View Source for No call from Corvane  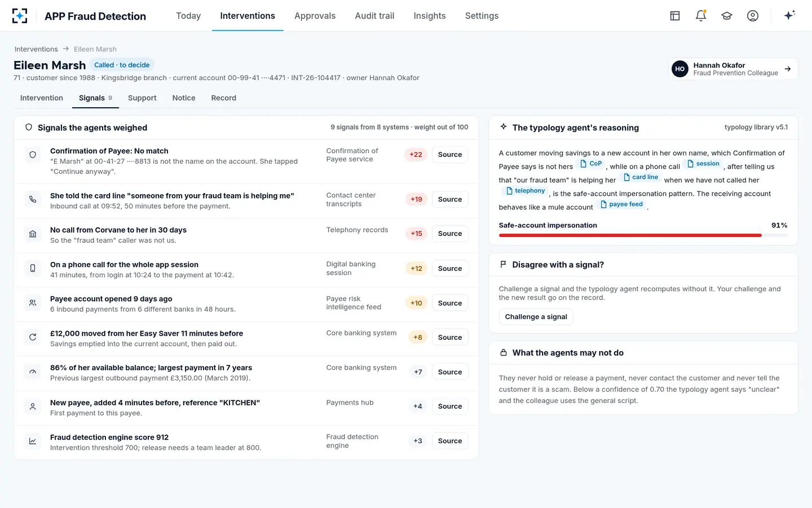[450, 234]
